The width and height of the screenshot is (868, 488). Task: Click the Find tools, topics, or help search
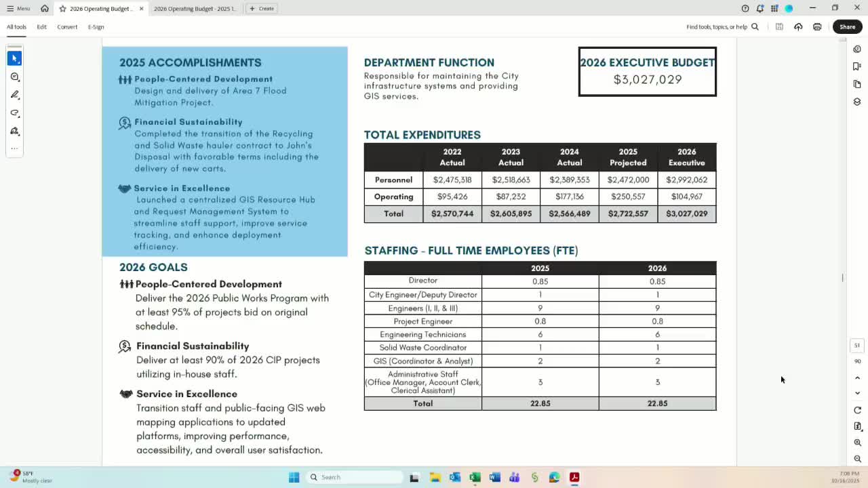click(x=722, y=27)
